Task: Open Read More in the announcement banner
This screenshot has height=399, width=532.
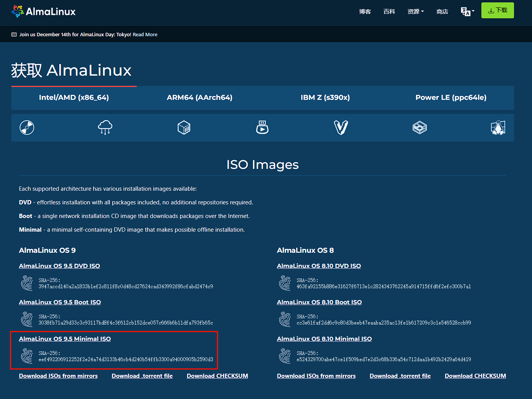Action: pyautogui.click(x=145, y=35)
